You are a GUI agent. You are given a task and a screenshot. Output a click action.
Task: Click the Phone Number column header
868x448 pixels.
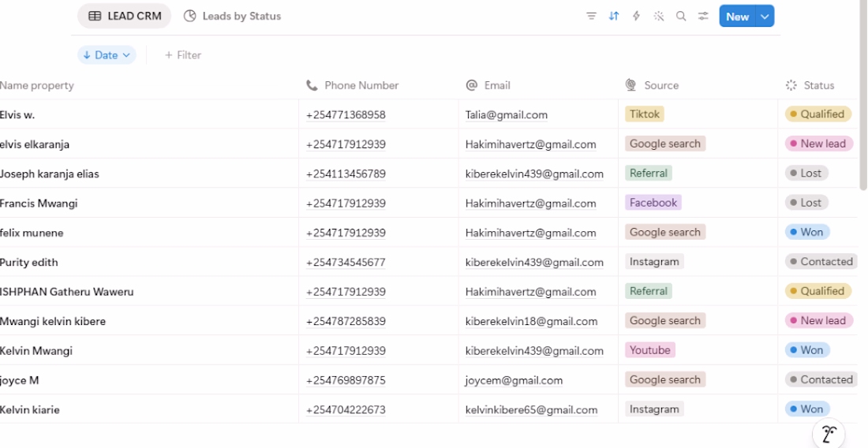coord(352,85)
